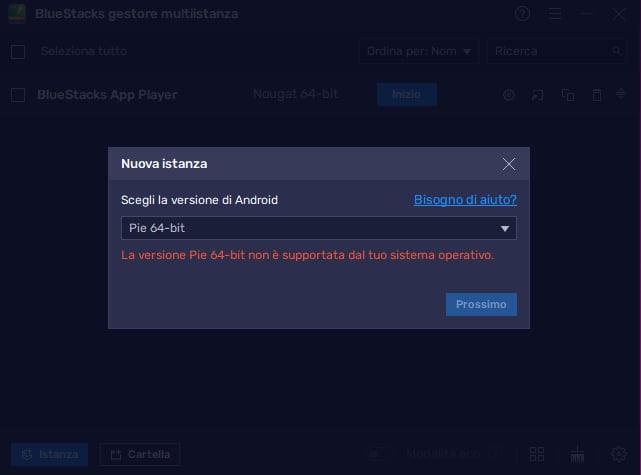
Task: Click the Cartella button
Action: click(140, 455)
